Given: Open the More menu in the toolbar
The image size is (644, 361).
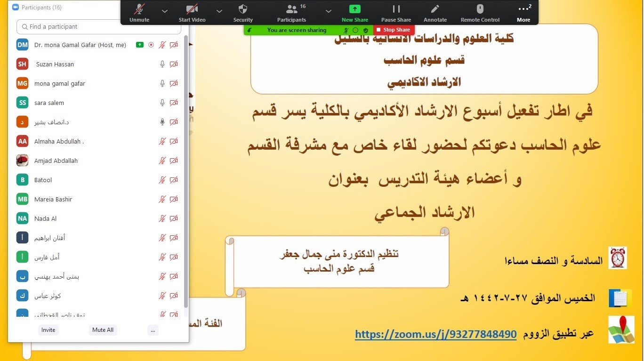Looking at the screenshot, I should point(523,12).
